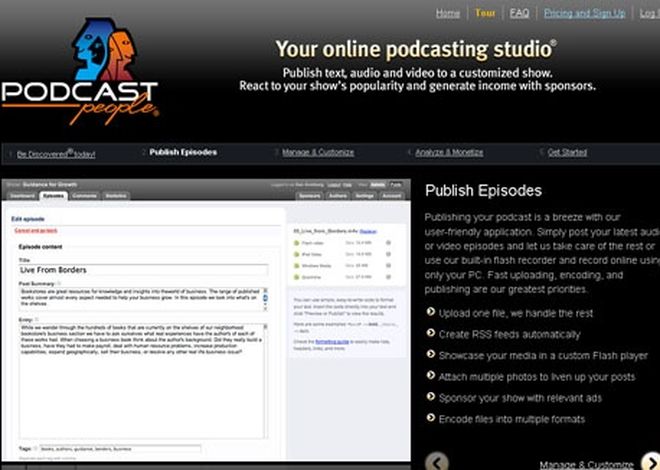Click 'Encode files into multiple formats' text
Viewport: 660px width, 470px height.
512,419
